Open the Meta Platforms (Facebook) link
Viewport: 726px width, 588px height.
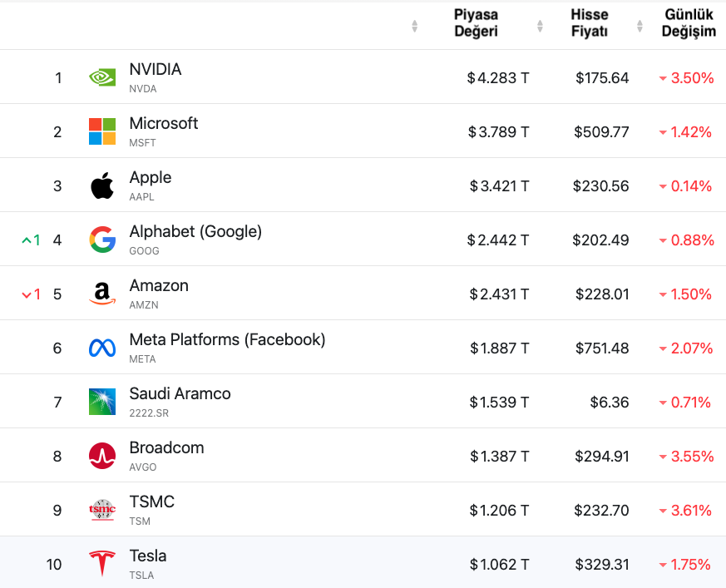tap(227, 339)
